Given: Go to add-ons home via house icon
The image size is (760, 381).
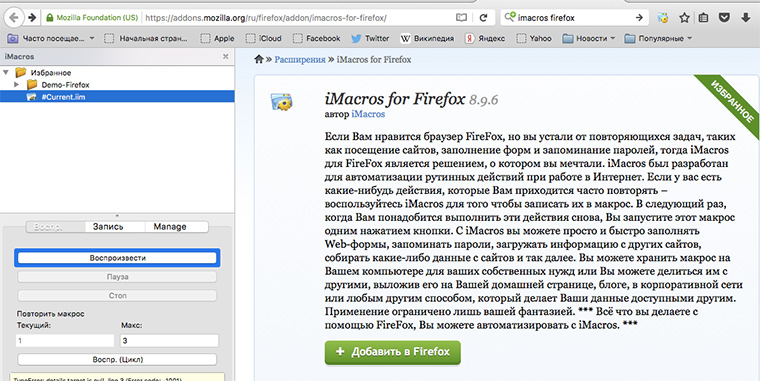Looking at the screenshot, I should coord(259,59).
